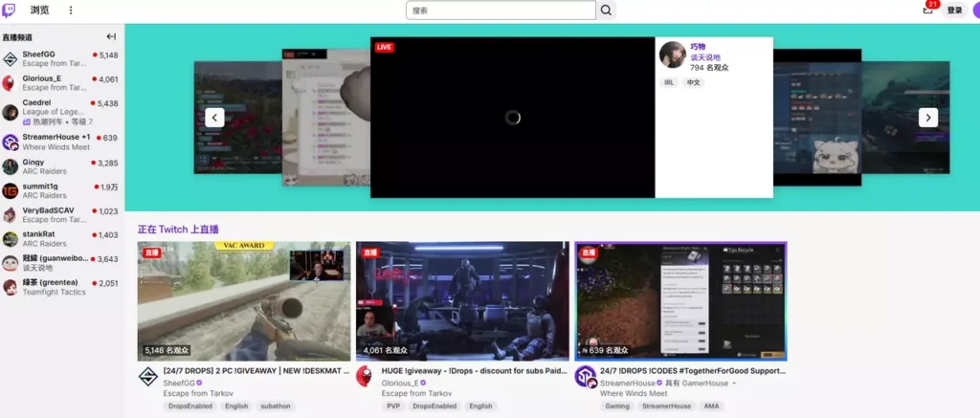This screenshot has height=418, width=980.
Task: Open the Where Winds Meet stream thumbnail
Action: pyautogui.click(x=679, y=300)
